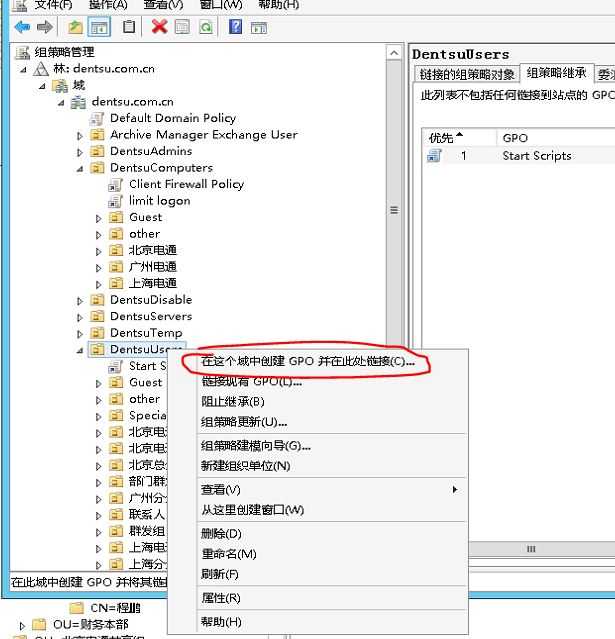Expand 广州电通 under DentsuComputers
615x639 pixels.
coord(99,268)
